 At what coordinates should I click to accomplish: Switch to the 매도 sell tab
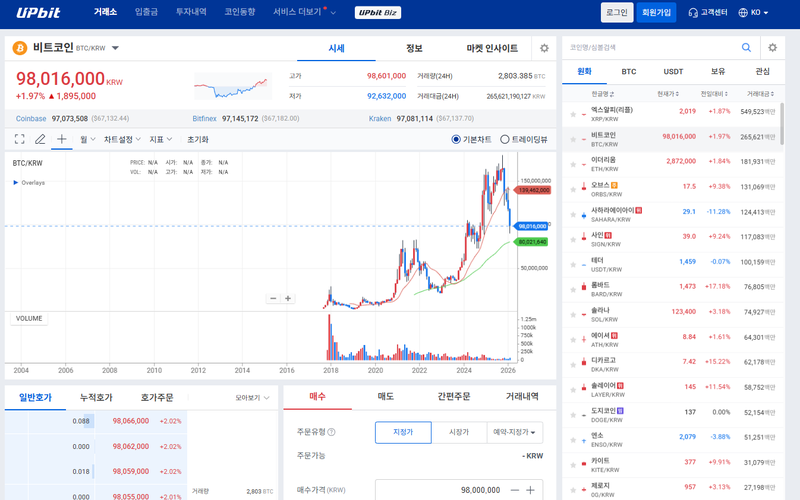click(385, 396)
